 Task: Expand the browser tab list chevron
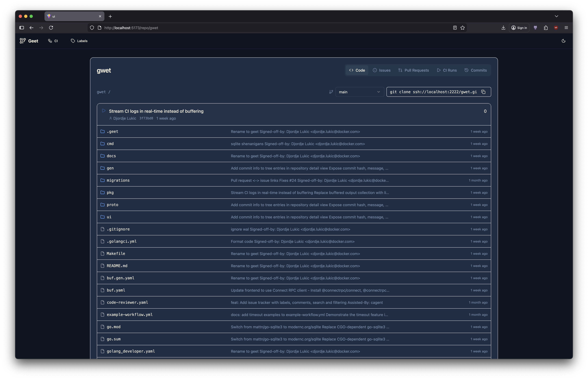click(x=557, y=16)
